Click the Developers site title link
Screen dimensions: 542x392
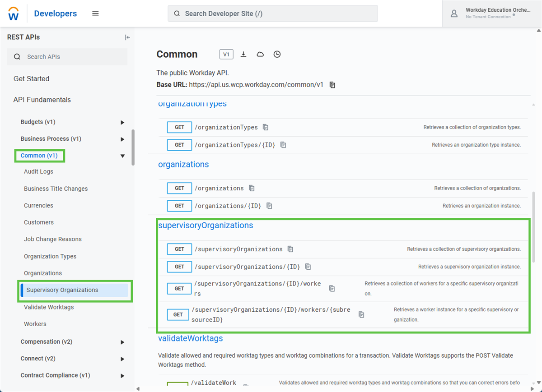click(x=56, y=14)
